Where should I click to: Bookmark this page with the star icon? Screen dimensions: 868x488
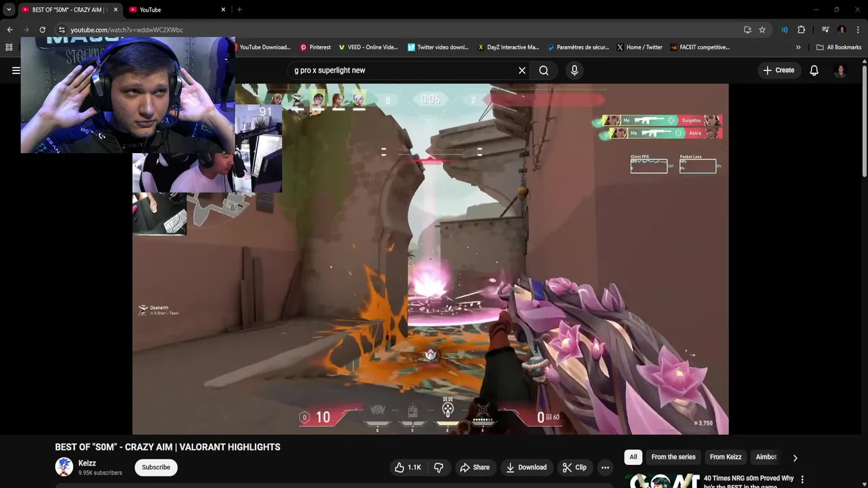tap(762, 30)
